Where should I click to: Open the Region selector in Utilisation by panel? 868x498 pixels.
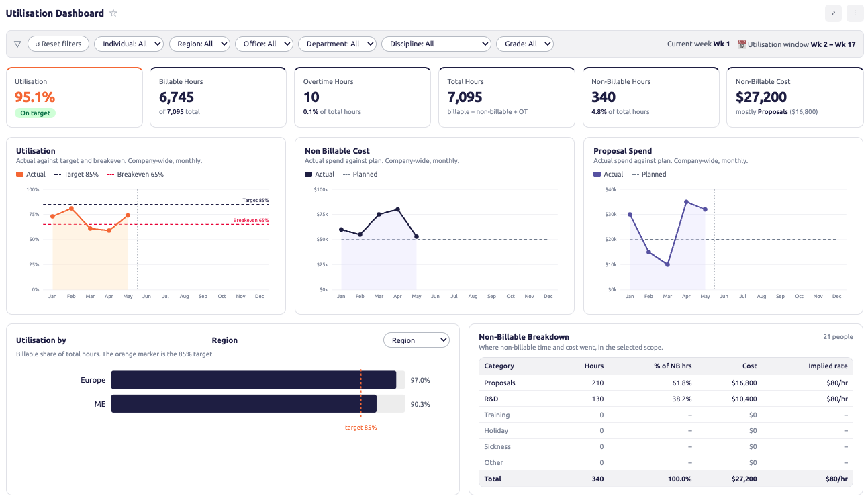coord(416,340)
